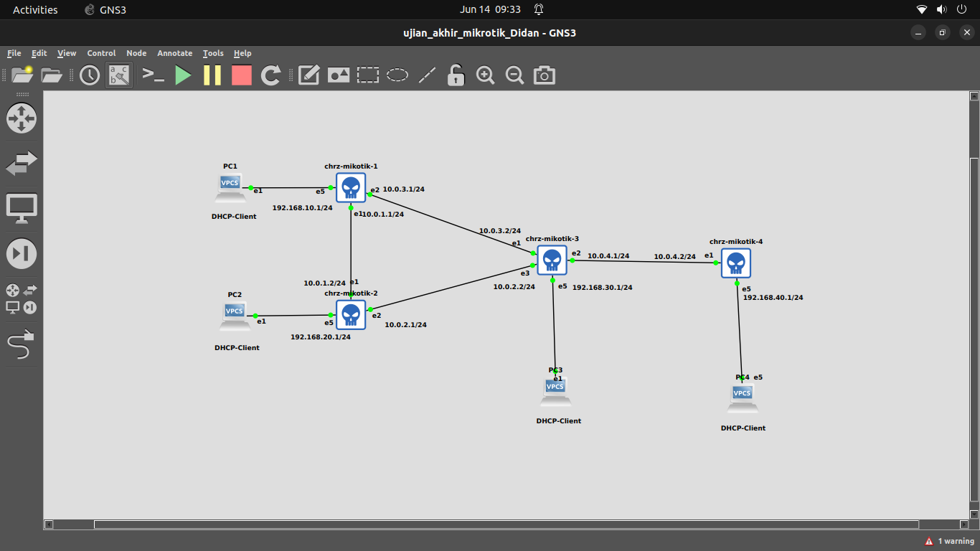The image size is (980, 551).
Task: Select the draw rectangle tool
Action: pos(368,75)
